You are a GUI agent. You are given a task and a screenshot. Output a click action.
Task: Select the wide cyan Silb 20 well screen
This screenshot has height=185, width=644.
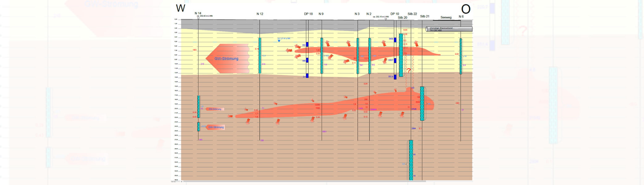coord(401,55)
